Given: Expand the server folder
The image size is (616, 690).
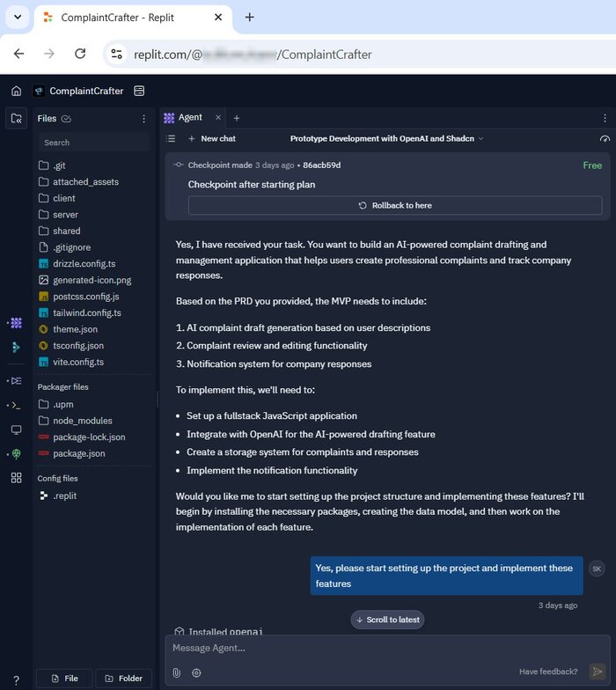Looking at the screenshot, I should point(65,215).
